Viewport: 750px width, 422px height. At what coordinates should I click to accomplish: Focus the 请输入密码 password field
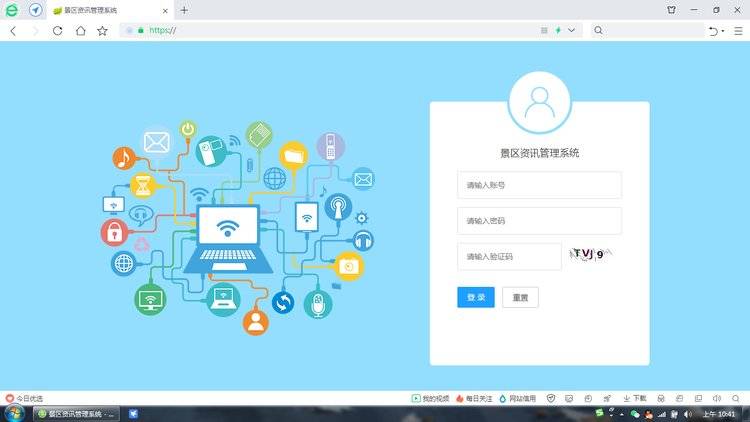point(539,221)
